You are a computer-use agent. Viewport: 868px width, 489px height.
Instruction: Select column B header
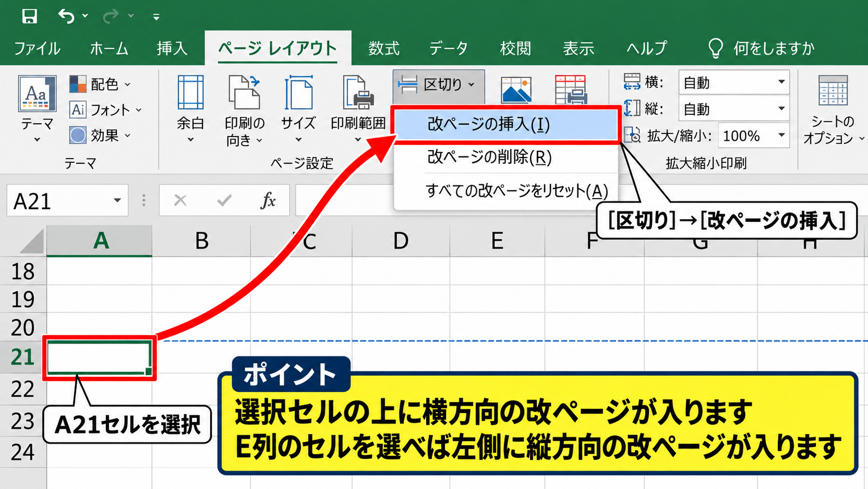coord(201,241)
